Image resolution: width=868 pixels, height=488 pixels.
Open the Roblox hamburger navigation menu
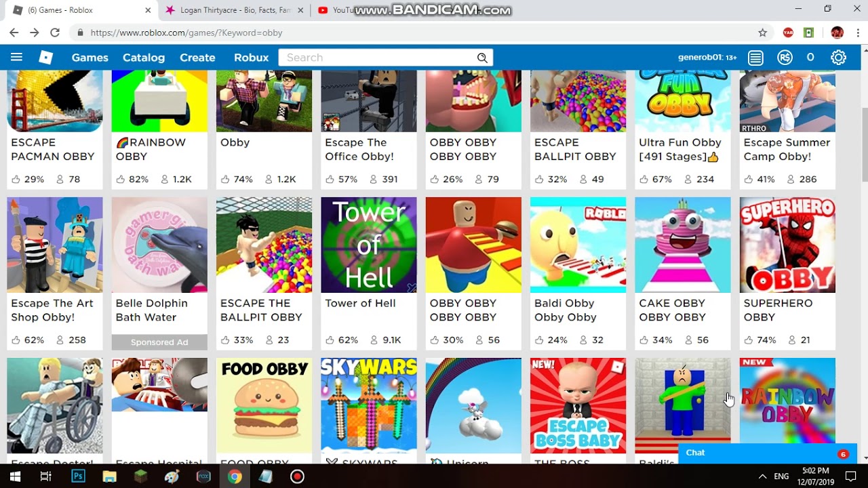16,58
